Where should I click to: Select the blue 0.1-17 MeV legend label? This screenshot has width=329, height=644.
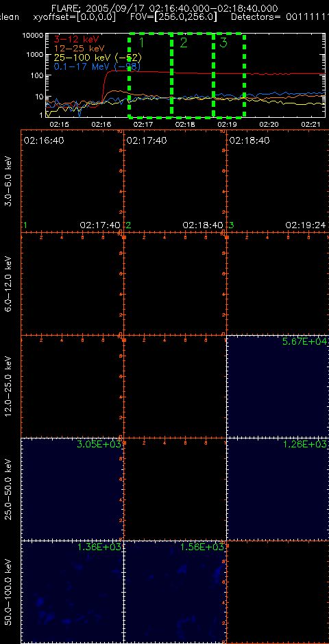(98, 66)
